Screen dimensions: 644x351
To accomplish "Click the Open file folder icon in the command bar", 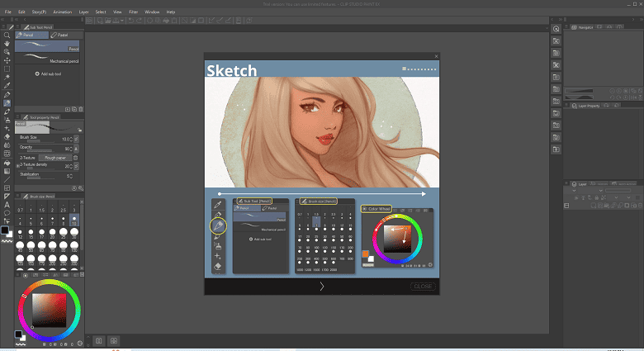I will click(107, 20).
